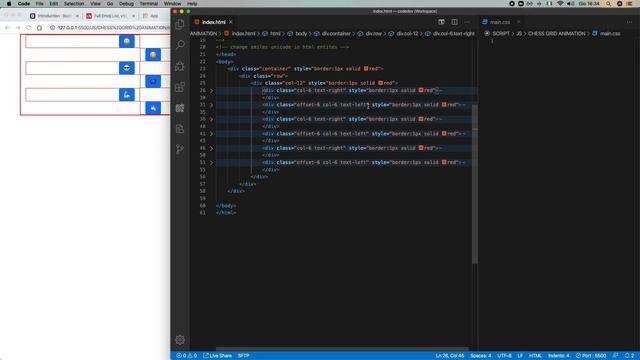This screenshot has height=360, width=640.
Task: Click red color swatch on line 26
Action: 421,90
